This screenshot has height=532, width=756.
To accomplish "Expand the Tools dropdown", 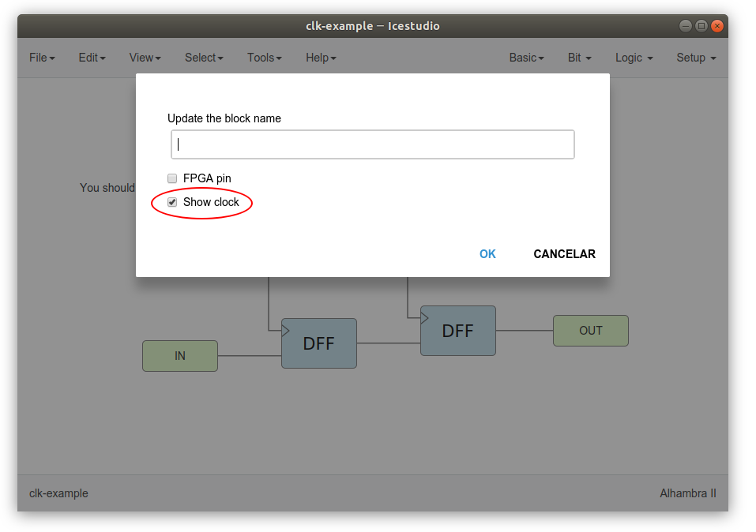I will (x=264, y=57).
